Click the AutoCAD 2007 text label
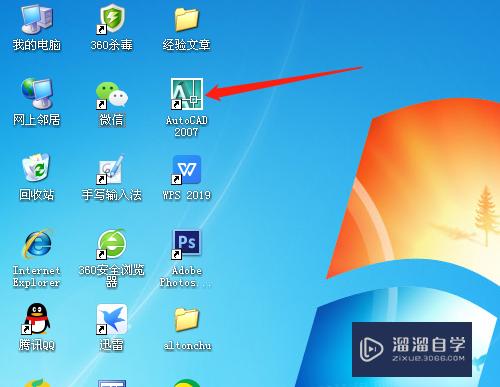Viewport: 500px width, 387px height. point(187,126)
